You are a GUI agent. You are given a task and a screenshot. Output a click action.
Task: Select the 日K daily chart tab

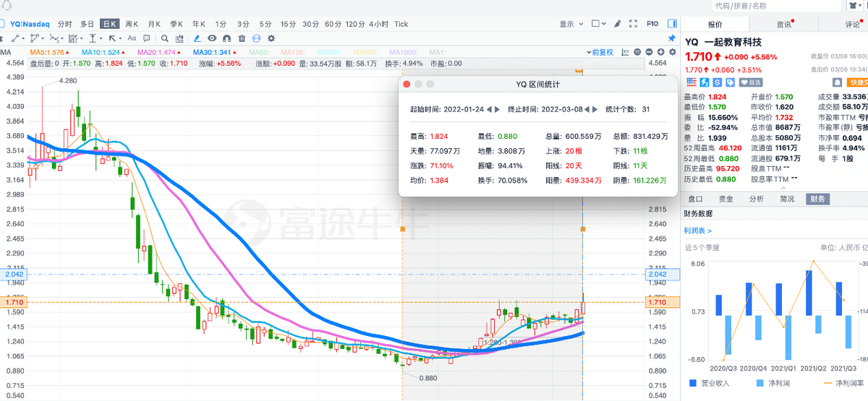pyautogui.click(x=109, y=24)
